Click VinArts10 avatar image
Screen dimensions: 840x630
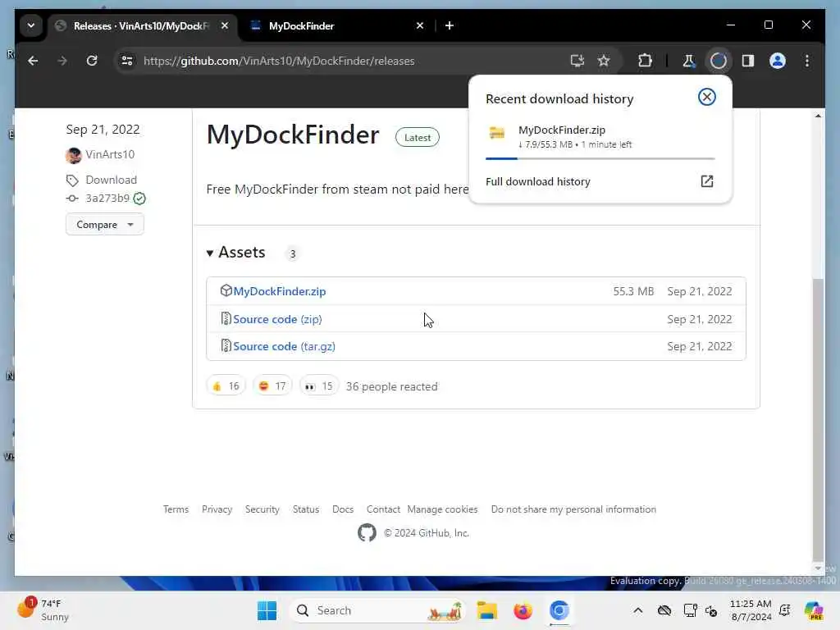tap(73, 155)
